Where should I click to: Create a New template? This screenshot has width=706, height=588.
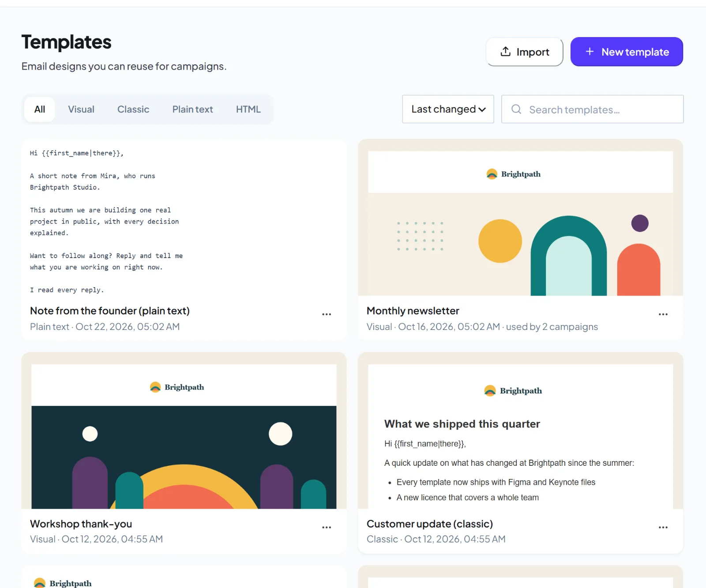pos(627,52)
